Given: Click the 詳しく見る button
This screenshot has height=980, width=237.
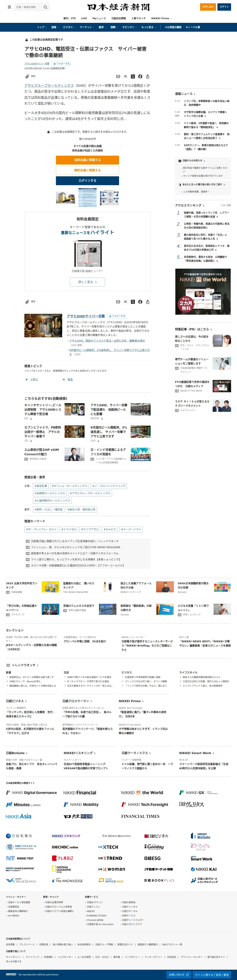Looking at the screenshot, I should [87, 282].
